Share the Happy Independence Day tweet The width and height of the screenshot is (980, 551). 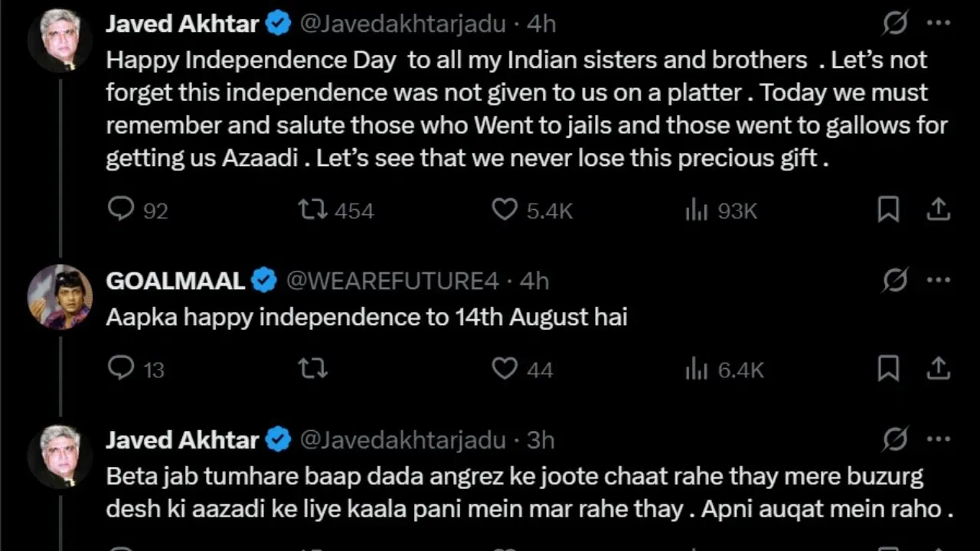point(939,209)
